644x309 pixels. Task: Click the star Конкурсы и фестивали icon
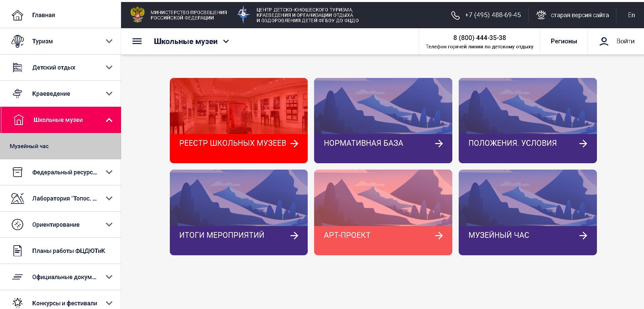(17, 303)
